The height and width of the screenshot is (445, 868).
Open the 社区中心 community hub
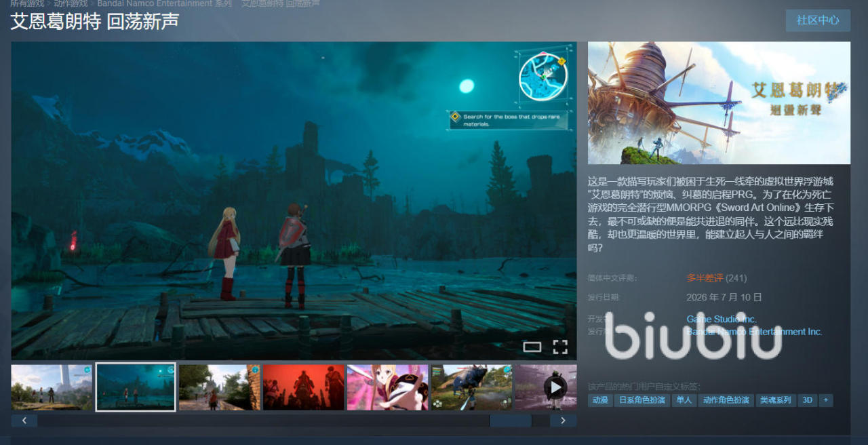click(818, 20)
